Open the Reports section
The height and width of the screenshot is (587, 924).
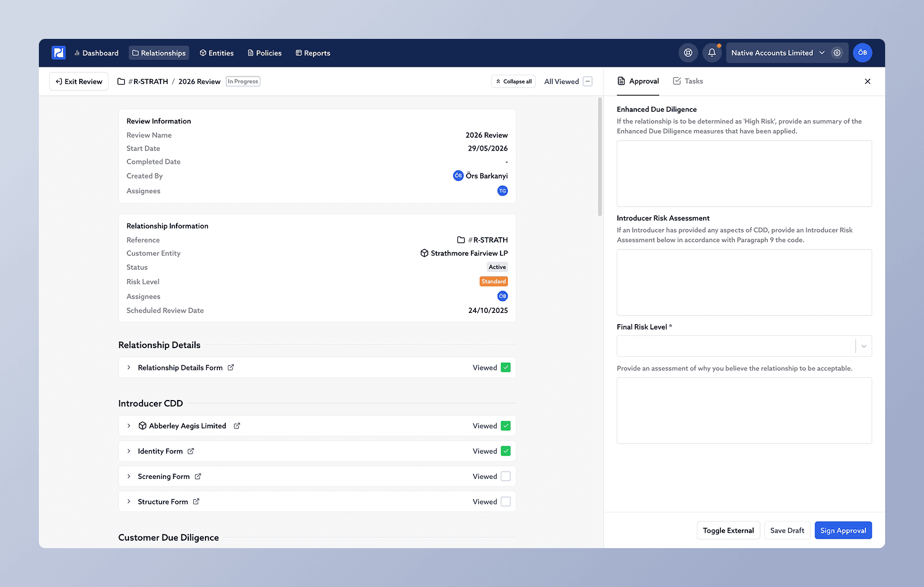click(313, 53)
